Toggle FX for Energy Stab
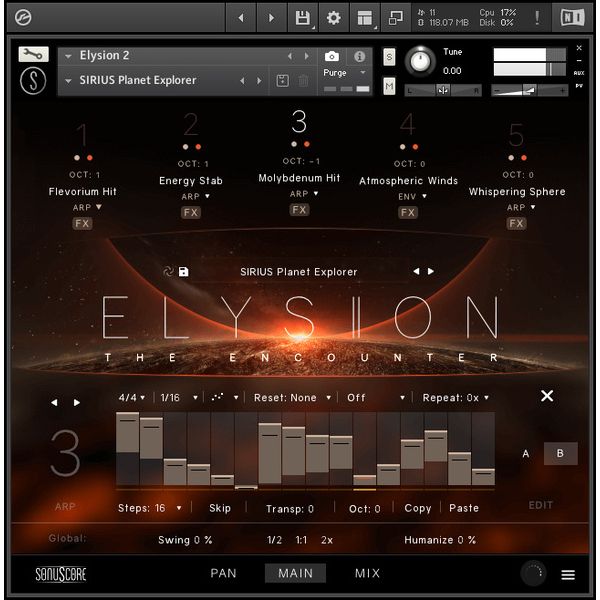This screenshot has height=600, width=600. (191, 212)
